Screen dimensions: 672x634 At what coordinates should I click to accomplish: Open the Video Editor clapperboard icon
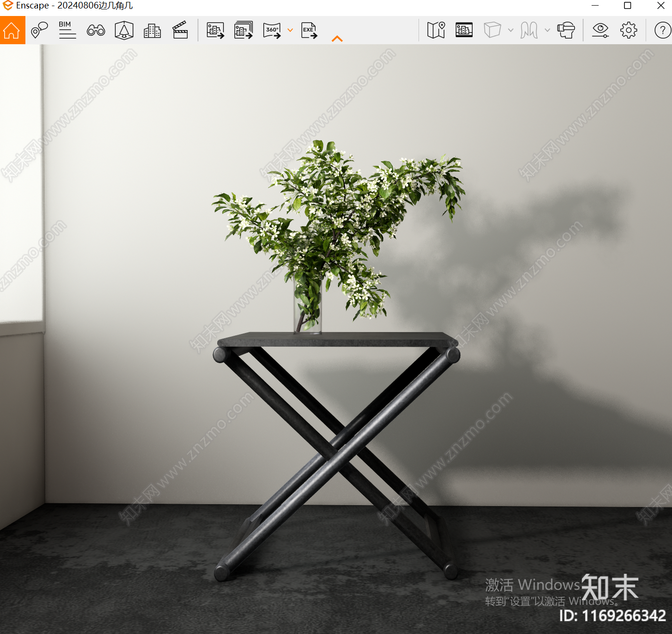180,30
